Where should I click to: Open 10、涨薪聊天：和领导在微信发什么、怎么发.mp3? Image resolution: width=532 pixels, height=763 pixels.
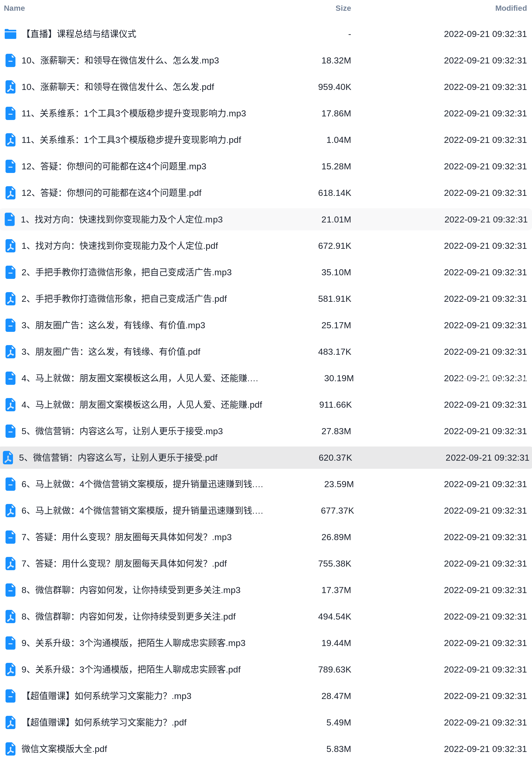pyautogui.click(x=120, y=60)
